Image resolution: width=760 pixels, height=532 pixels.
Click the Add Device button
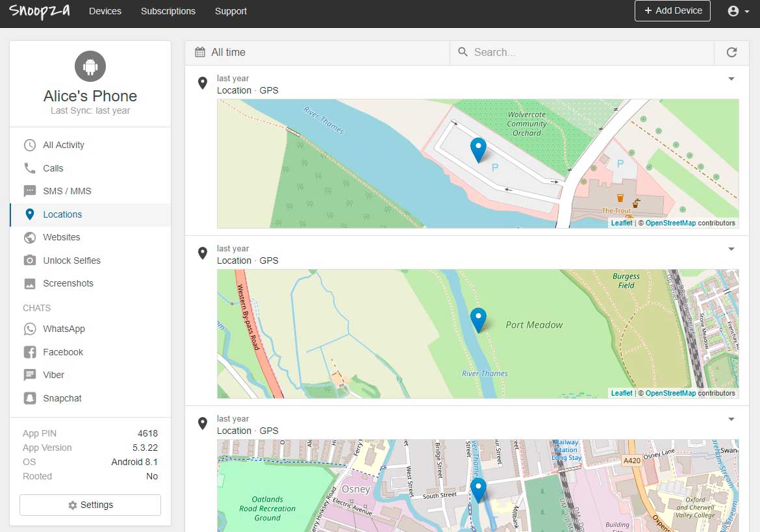click(673, 10)
